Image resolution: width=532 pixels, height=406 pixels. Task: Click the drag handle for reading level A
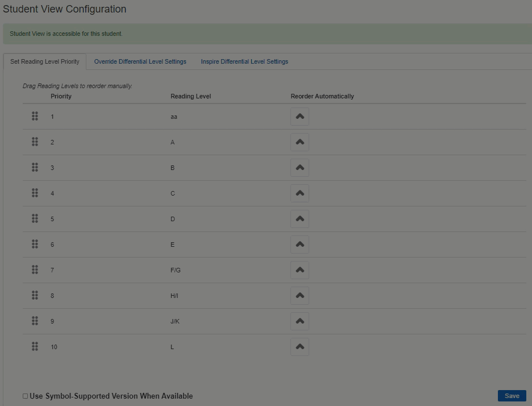tap(35, 142)
